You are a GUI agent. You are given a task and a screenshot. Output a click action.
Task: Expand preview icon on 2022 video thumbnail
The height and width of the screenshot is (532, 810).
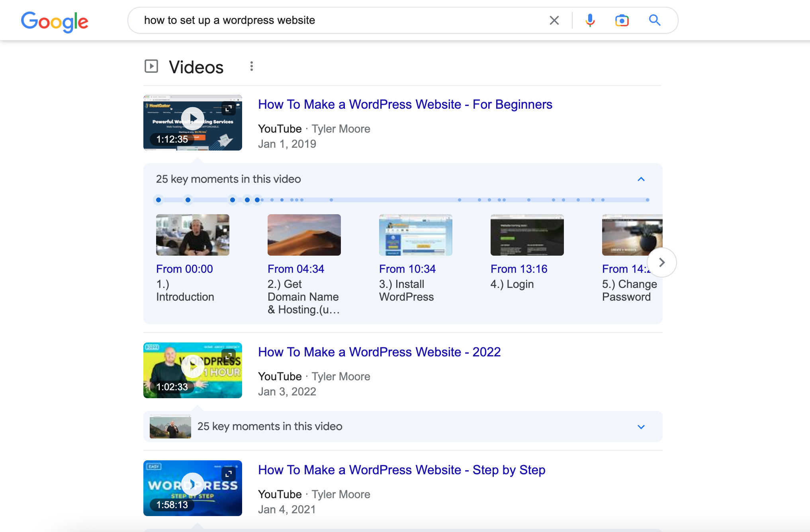click(x=229, y=356)
